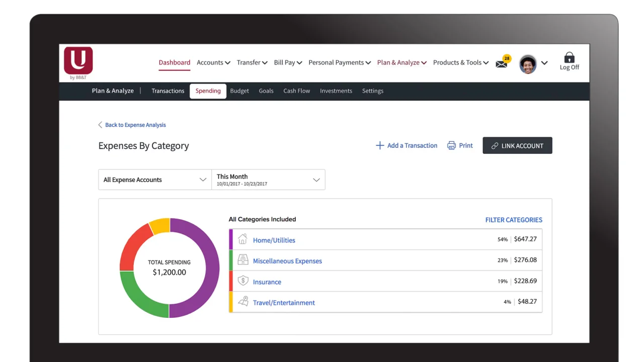Click the $647.27 amount
Viewport: 644px width, 362px height.
525,239
